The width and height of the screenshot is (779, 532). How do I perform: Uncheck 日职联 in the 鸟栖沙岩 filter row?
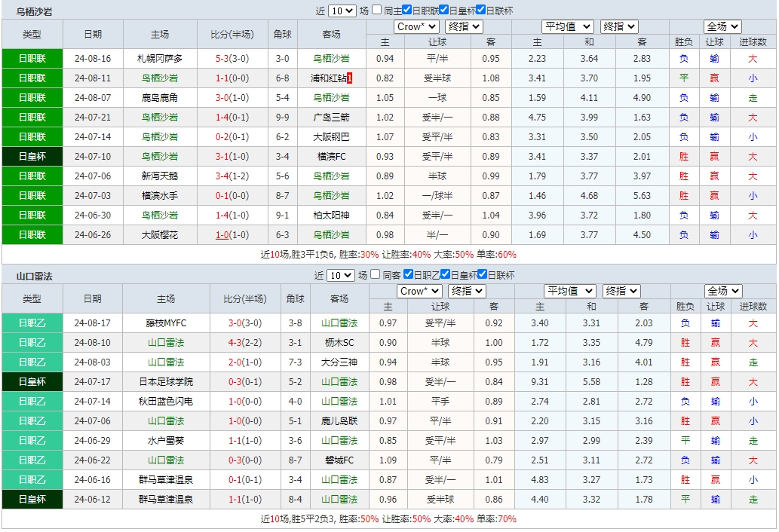[407, 10]
